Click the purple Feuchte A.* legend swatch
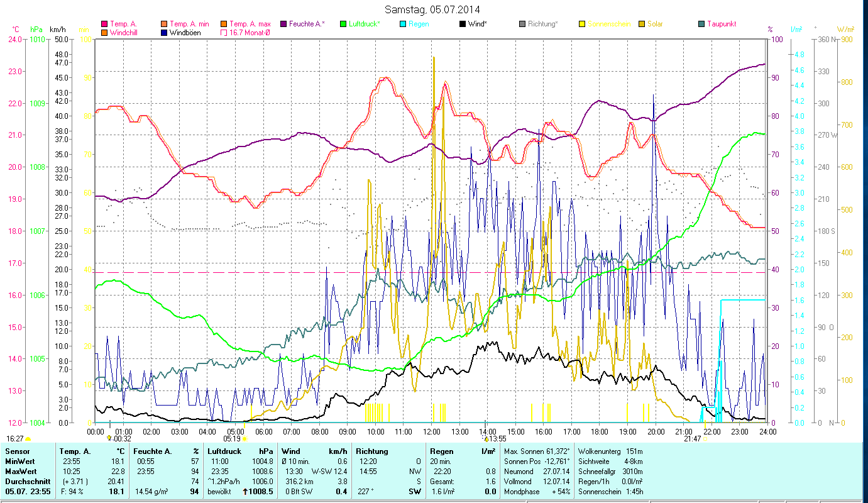868x503 pixels. (x=283, y=24)
